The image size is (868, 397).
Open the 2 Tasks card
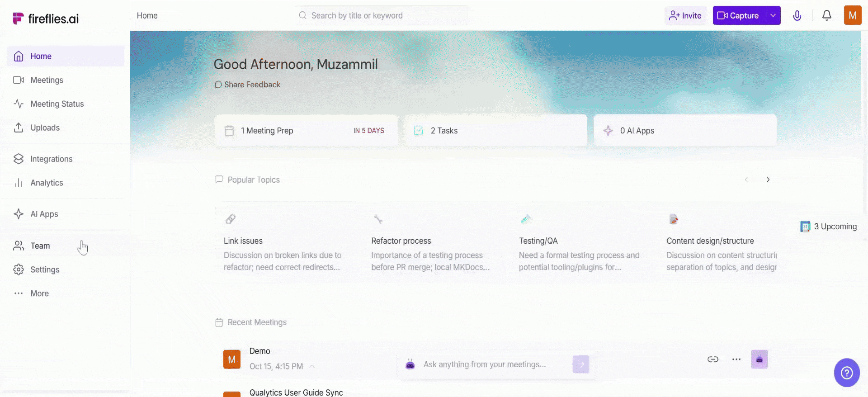pyautogui.click(x=496, y=131)
